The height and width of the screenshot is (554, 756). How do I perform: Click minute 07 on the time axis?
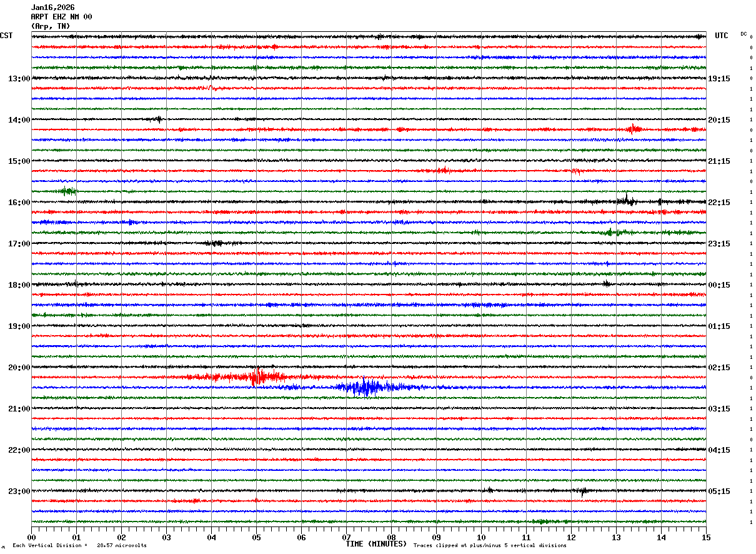click(346, 537)
